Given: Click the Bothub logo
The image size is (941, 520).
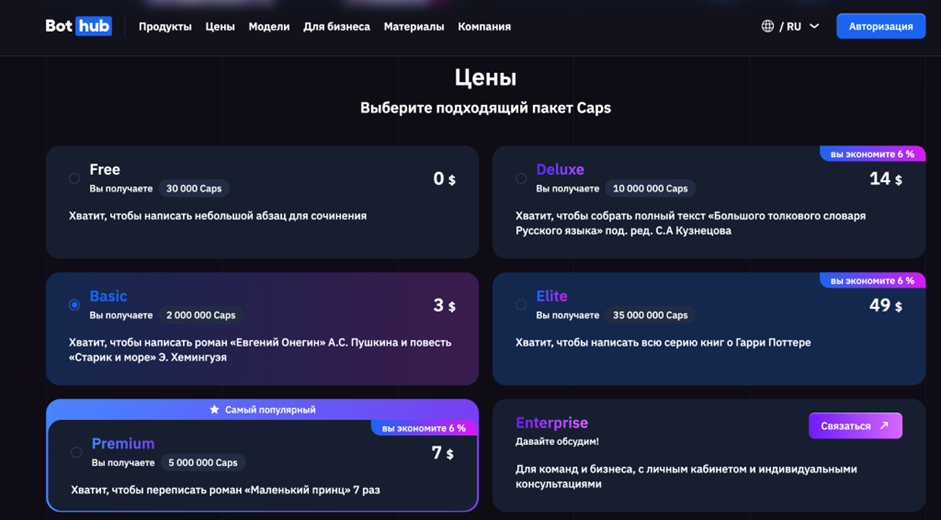Looking at the screenshot, I should tap(78, 26).
